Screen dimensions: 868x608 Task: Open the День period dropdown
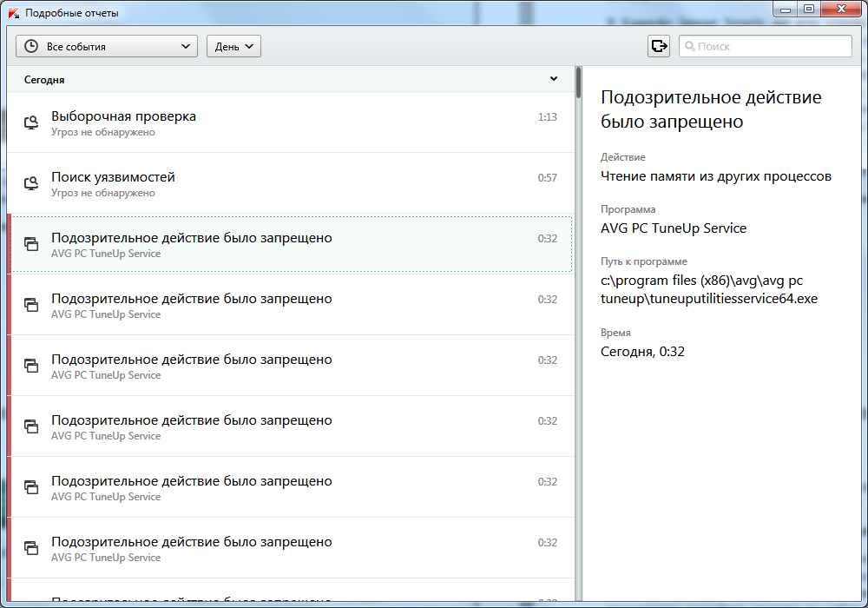click(233, 46)
